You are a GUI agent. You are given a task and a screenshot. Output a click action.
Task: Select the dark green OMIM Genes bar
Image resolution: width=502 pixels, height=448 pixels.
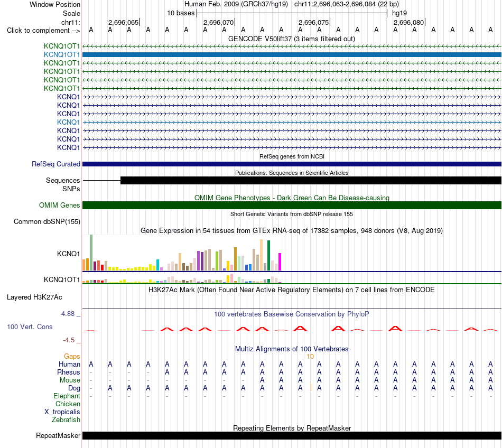click(292, 205)
